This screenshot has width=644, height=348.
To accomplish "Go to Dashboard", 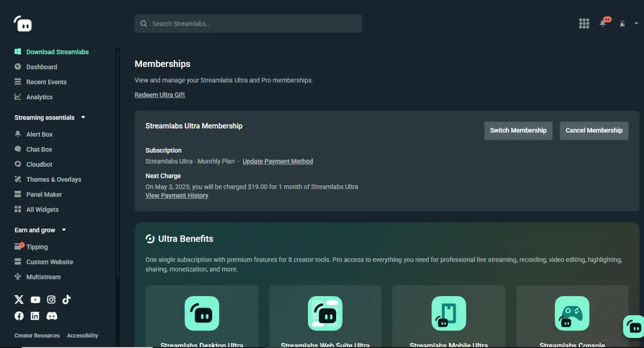I will pyautogui.click(x=42, y=67).
